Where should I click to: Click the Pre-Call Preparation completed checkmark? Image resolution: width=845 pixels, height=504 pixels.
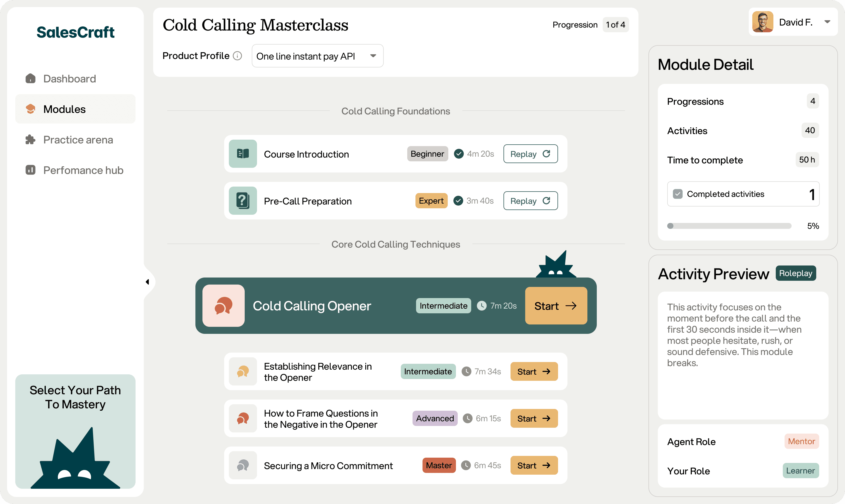458,201
